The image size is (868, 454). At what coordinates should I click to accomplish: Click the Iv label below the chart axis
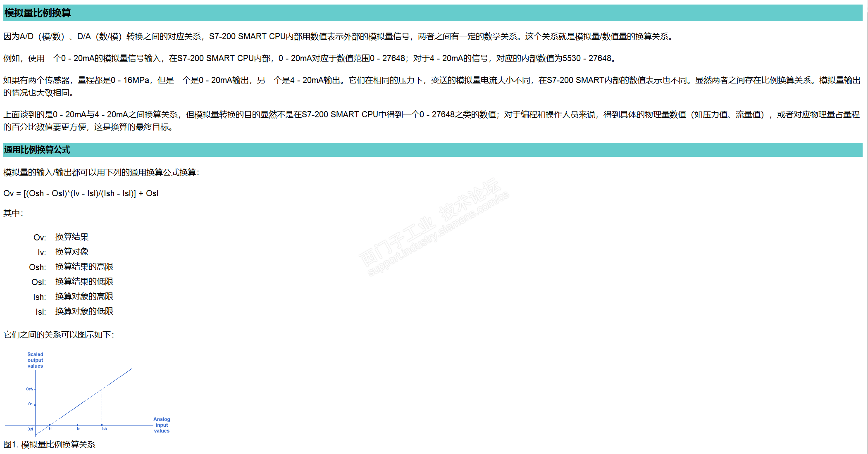(78, 429)
